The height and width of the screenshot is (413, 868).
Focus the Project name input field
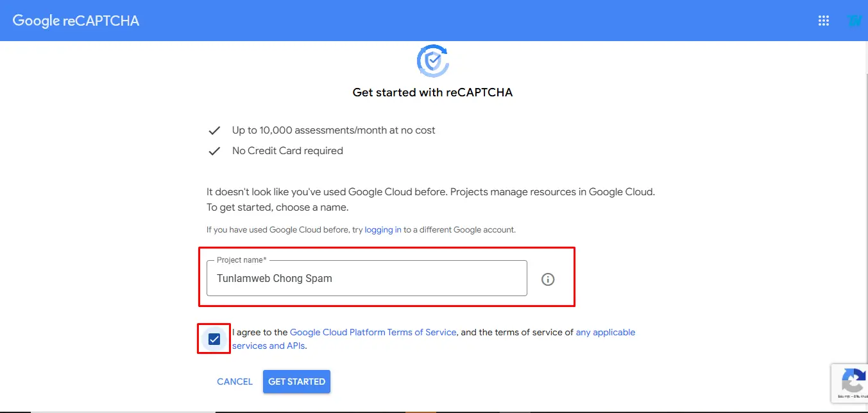(367, 278)
